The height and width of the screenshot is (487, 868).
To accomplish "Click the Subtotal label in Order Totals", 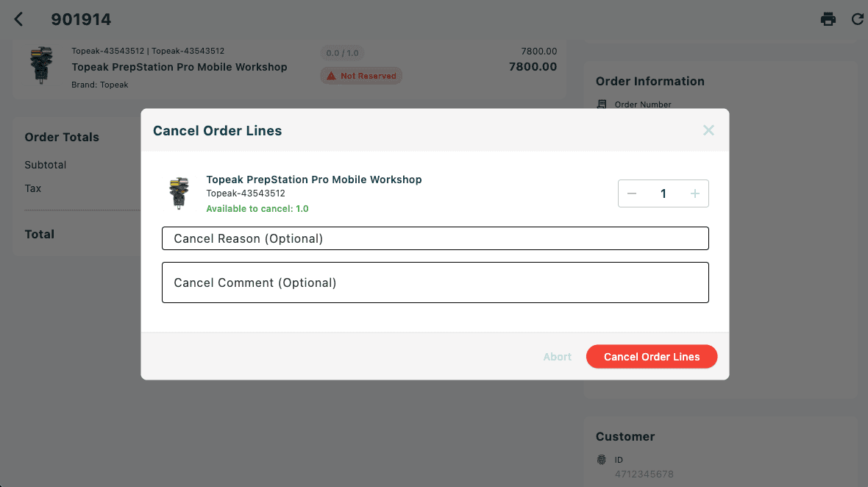I will (x=46, y=165).
